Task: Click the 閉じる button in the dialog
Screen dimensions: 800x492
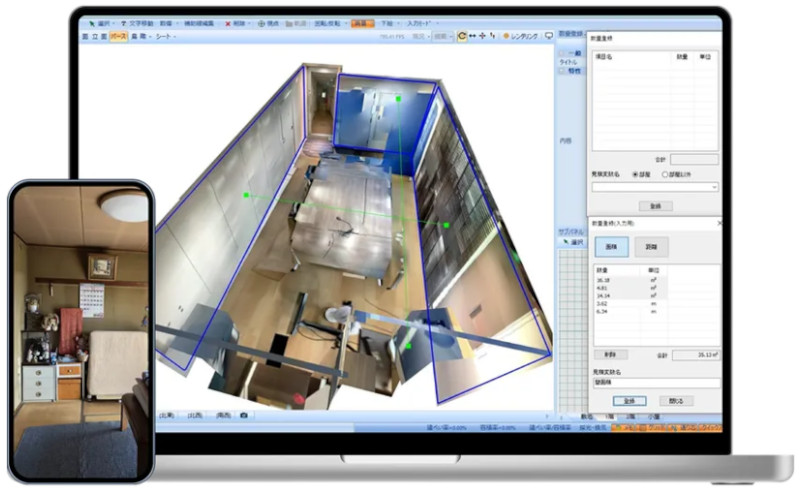Action: point(676,400)
